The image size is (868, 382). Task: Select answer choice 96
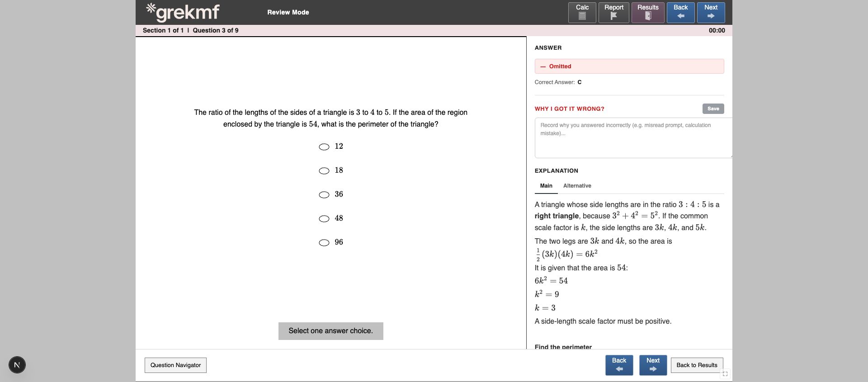[x=324, y=243]
